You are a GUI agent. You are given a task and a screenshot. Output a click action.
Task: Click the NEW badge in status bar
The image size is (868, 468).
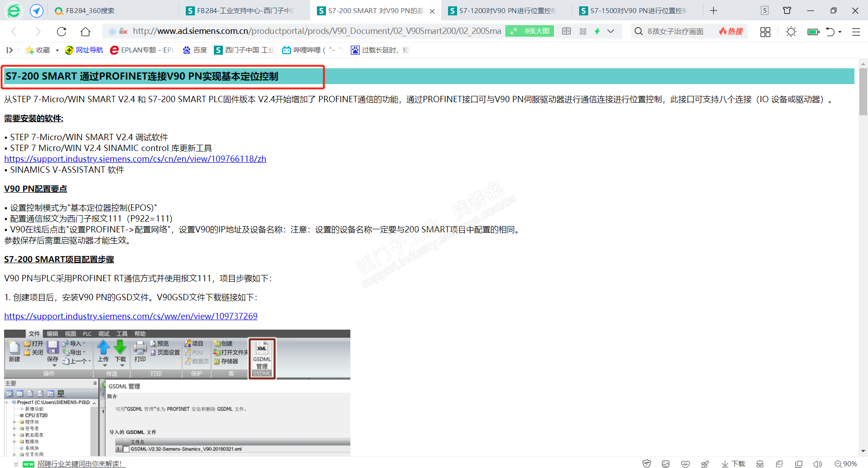[x=28, y=464]
